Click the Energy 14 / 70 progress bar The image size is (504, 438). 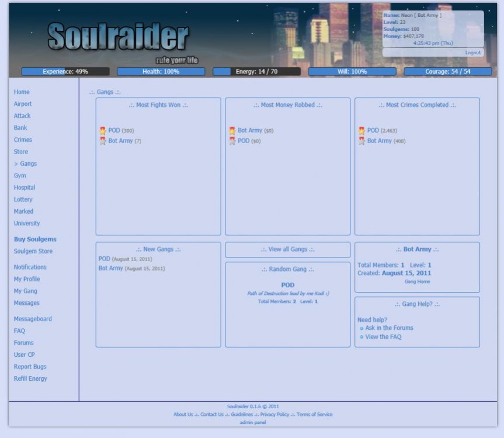click(256, 72)
